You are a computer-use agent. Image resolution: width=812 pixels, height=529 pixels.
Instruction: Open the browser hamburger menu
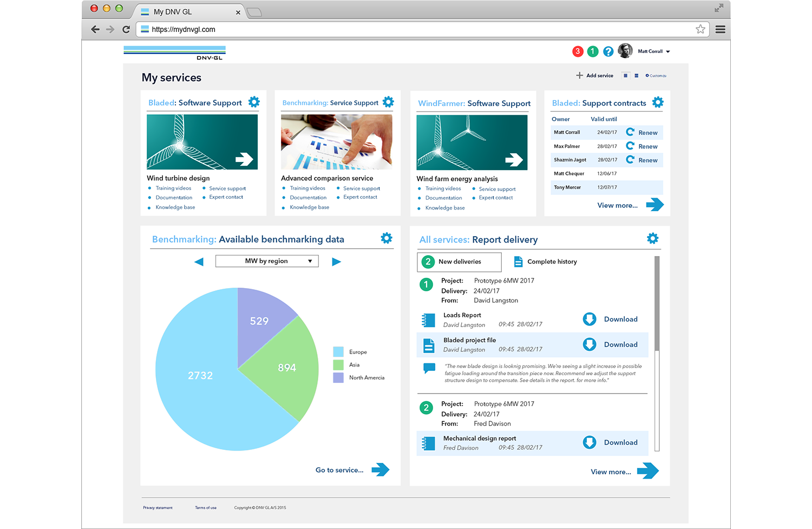[721, 30]
